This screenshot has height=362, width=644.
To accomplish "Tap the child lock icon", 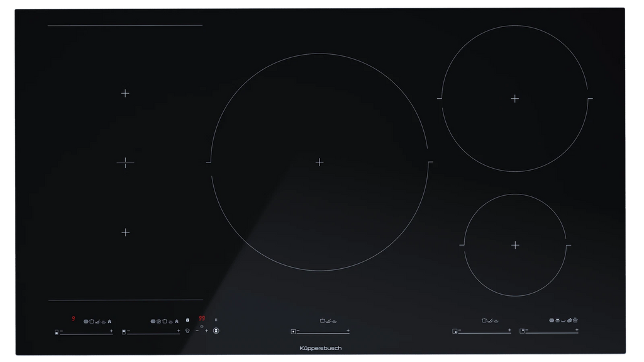I will pos(187,320).
